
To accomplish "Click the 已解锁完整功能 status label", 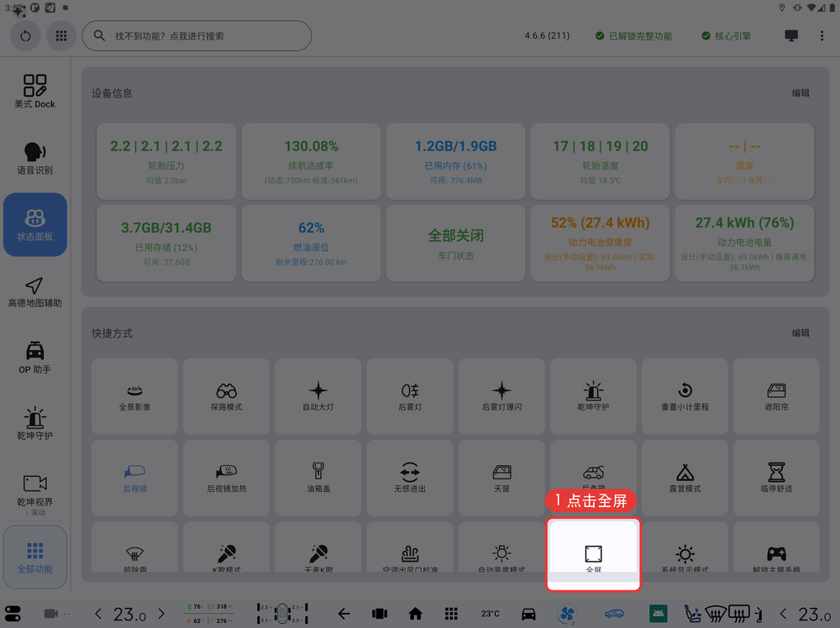I will [x=633, y=36].
